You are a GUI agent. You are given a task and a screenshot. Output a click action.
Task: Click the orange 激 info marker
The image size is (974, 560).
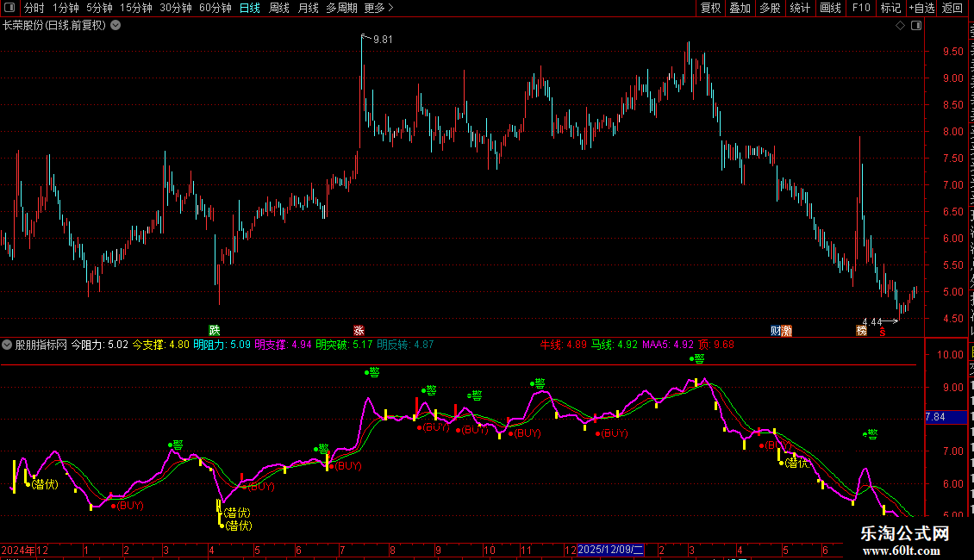786,330
